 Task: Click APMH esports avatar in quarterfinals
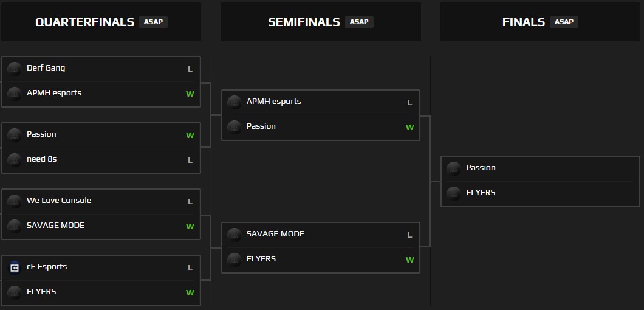pyautogui.click(x=15, y=94)
